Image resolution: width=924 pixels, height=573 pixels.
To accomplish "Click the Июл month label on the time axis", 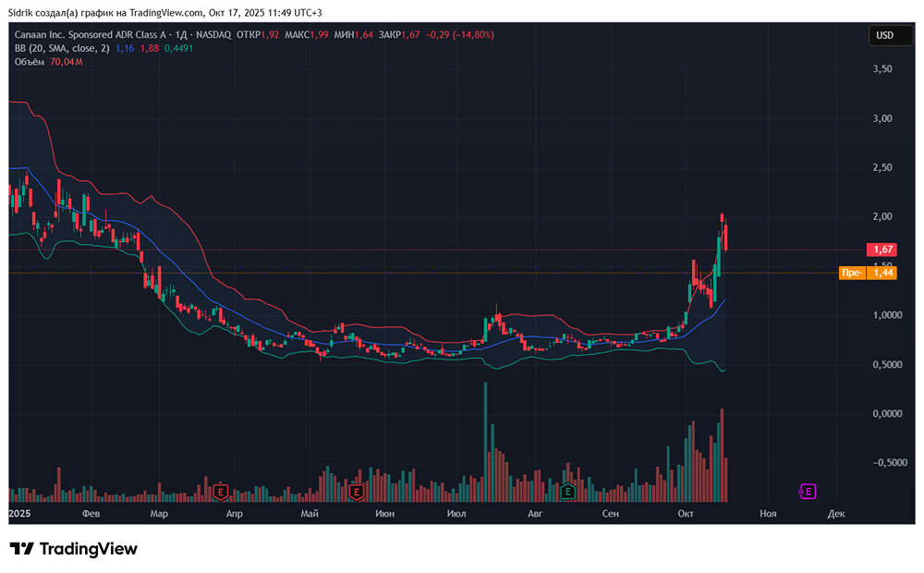I will coord(456,514).
